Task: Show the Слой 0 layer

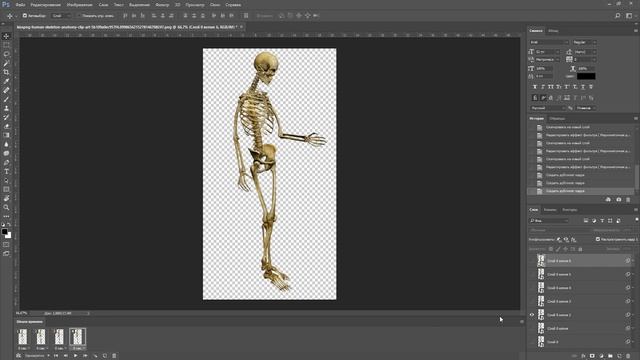Action: [x=532, y=342]
